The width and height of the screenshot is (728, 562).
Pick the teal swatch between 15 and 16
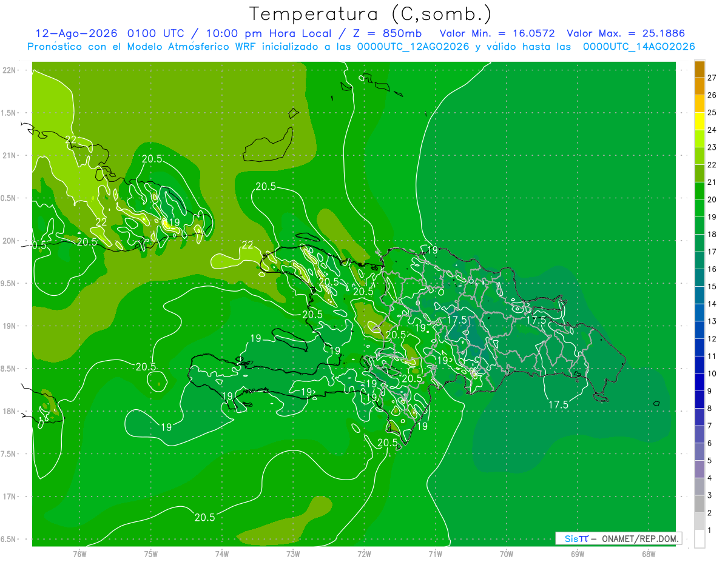coord(699,278)
